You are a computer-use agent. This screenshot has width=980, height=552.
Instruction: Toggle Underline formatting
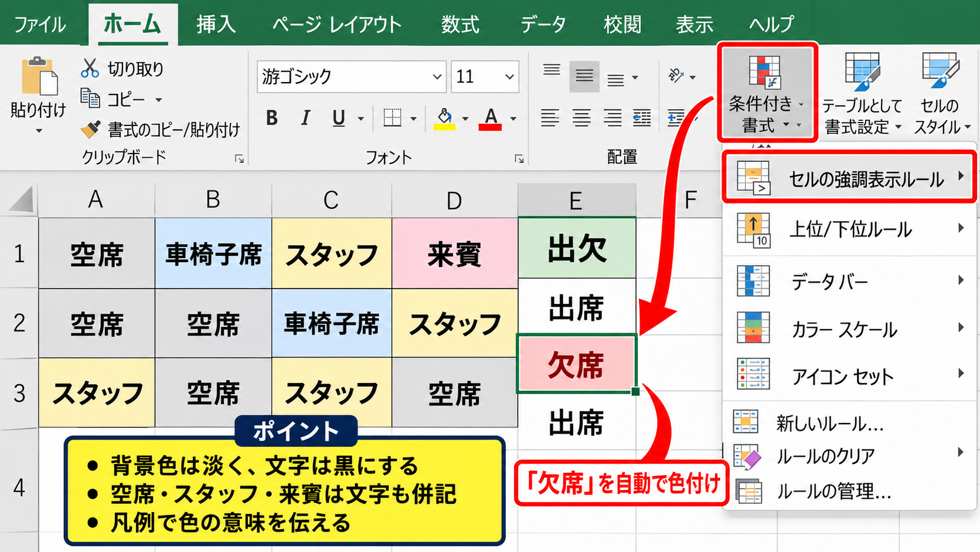tap(339, 118)
